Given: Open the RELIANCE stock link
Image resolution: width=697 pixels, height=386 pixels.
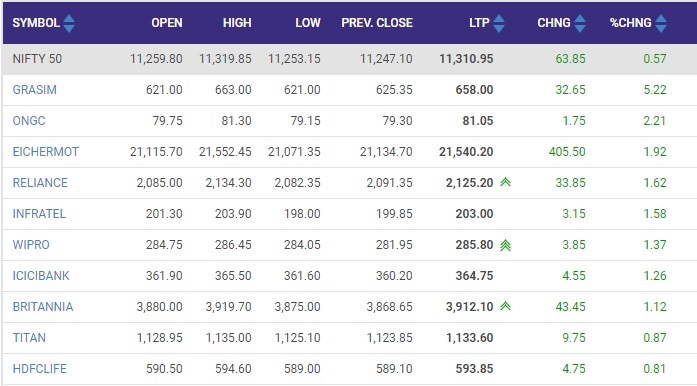Looking at the screenshot, I should pos(40,183).
